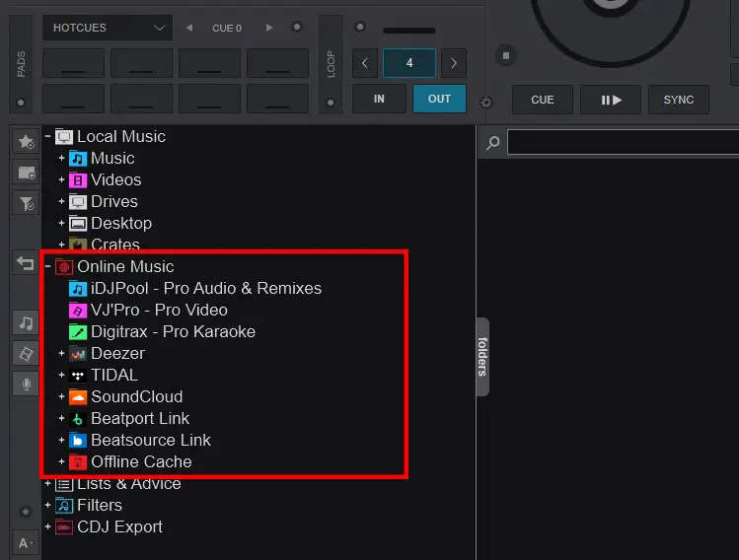Image resolution: width=739 pixels, height=560 pixels.
Task: Toggle the PADS section dot
Action: (21, 103)
